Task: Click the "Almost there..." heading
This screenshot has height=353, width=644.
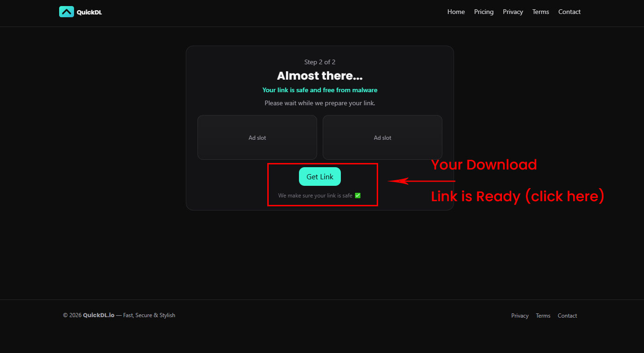Action: (320, 76)
